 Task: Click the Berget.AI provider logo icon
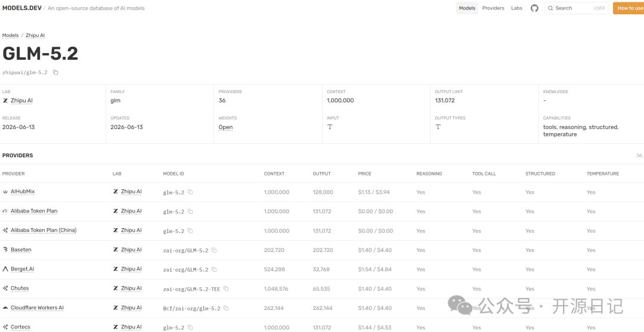click(5, 269)
